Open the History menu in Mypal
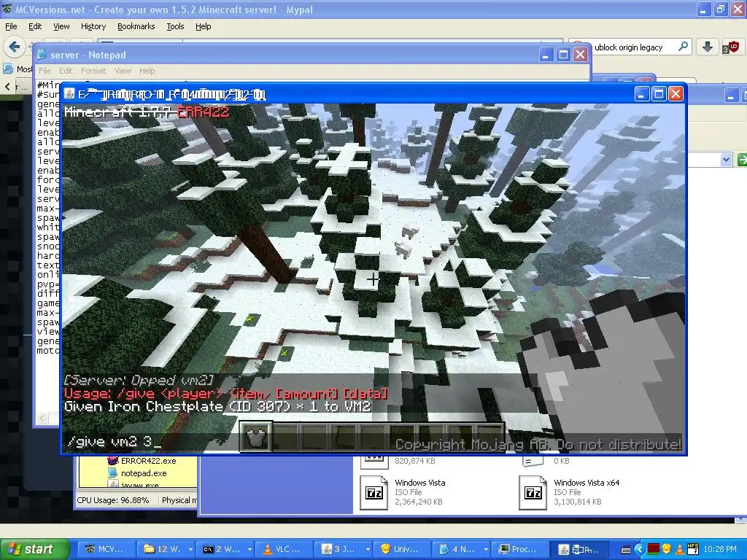This screenshot has height=560, width=747. click(93, 26)
